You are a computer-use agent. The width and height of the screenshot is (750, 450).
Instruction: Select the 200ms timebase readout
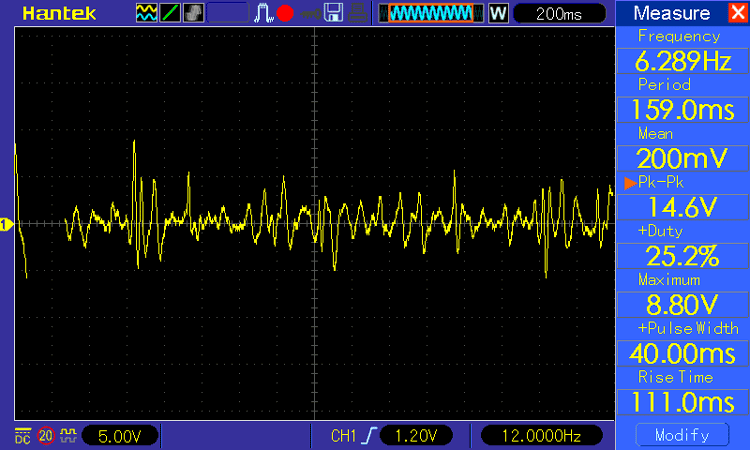(559, 13)
